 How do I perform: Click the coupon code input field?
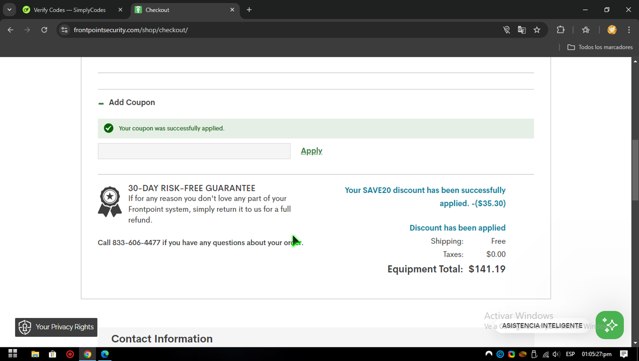(x=194, y=151)
